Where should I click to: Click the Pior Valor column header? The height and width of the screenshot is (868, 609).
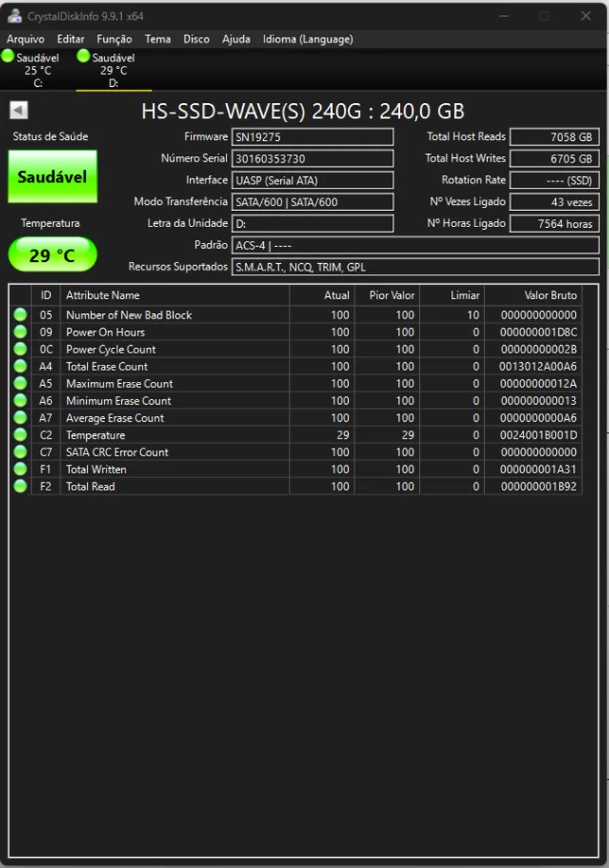(387, 295)
